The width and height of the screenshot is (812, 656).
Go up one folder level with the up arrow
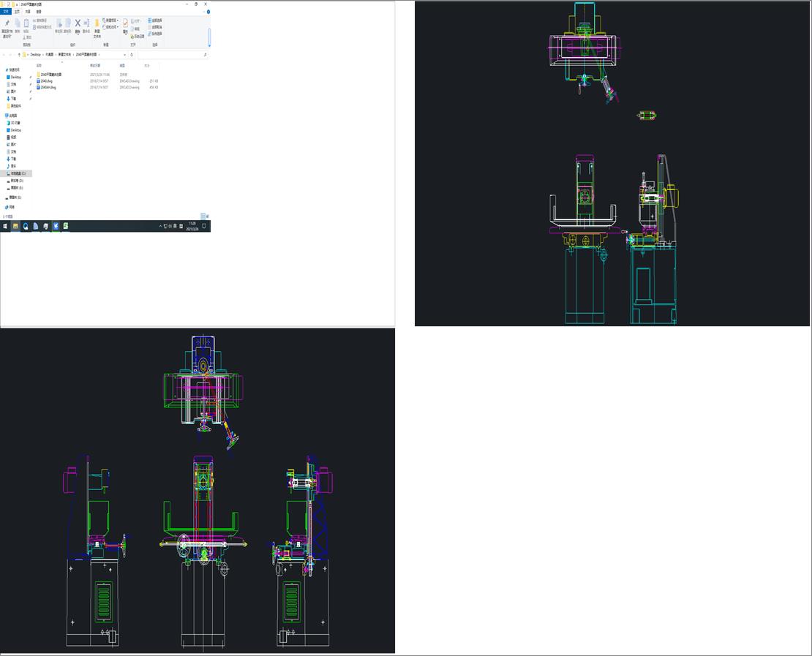(19, 54)
